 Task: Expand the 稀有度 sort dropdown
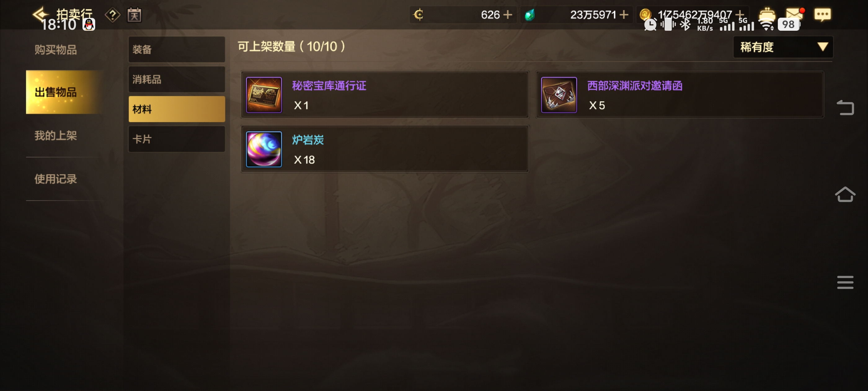tap(783, 47)
